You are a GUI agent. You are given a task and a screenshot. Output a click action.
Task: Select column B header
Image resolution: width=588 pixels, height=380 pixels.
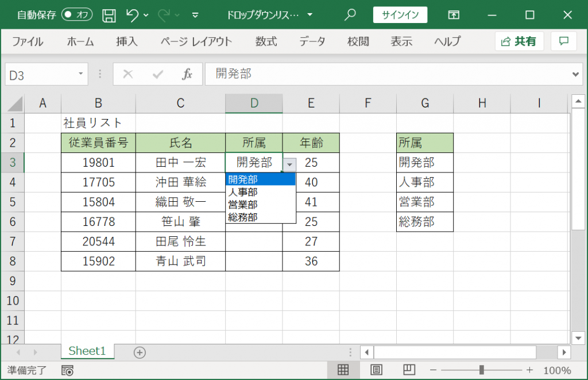(98, 103)
